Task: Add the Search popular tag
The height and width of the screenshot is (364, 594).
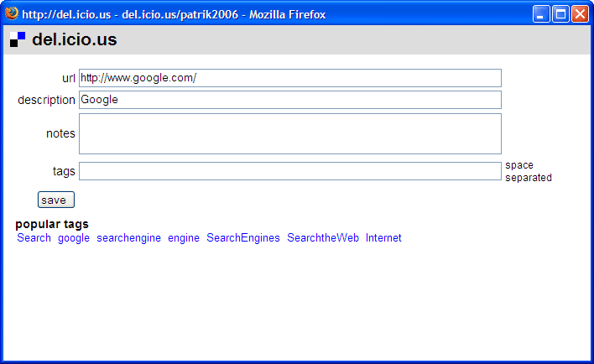Action: pos(34,238)
